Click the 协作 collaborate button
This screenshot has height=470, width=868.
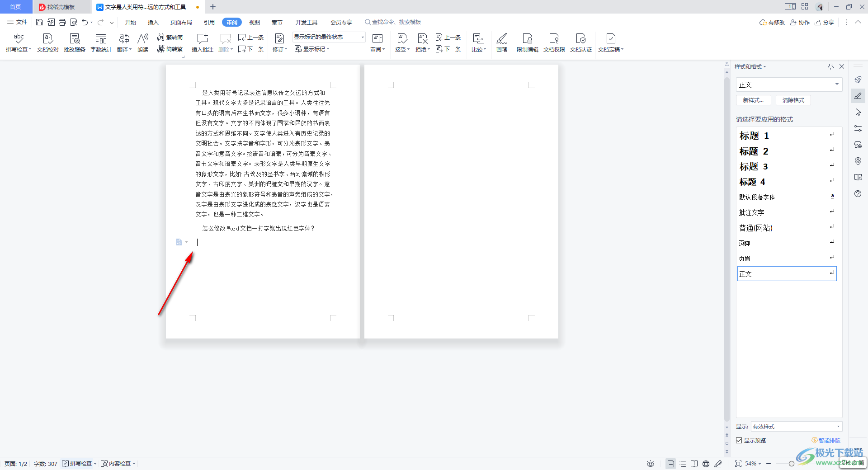click(x=800, y=22)
